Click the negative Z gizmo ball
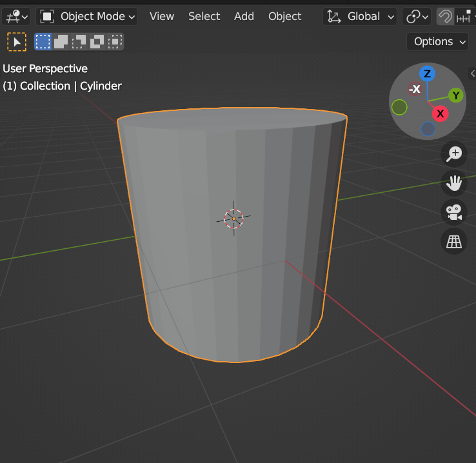This screenshot has height=463, width=476. (x=428, y=129)
